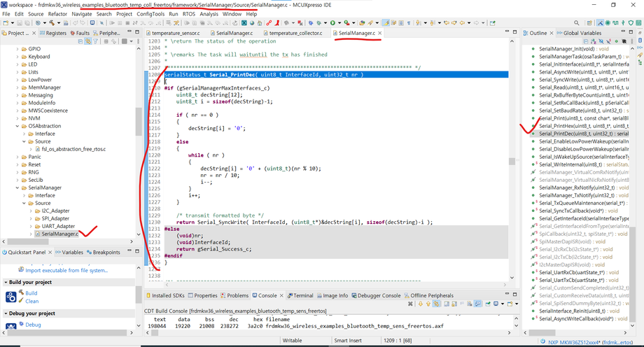Viewport: 644px width, 347px height.
Task: Close the Console tab
Action: pyautogui.click(x=281, y=295)
